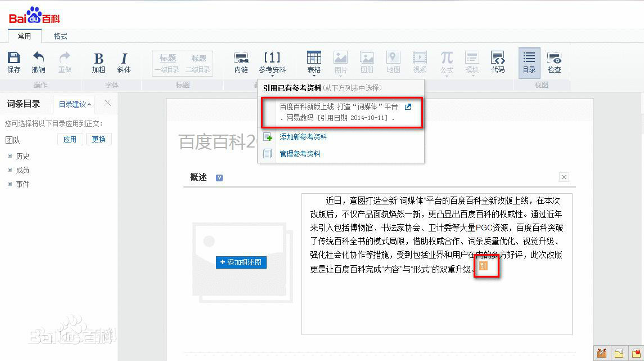Image resolution: width=644 pixels, height=361 pixels.
Task: Switch to the 常用 tab
Action: click(x=25, y=35)
